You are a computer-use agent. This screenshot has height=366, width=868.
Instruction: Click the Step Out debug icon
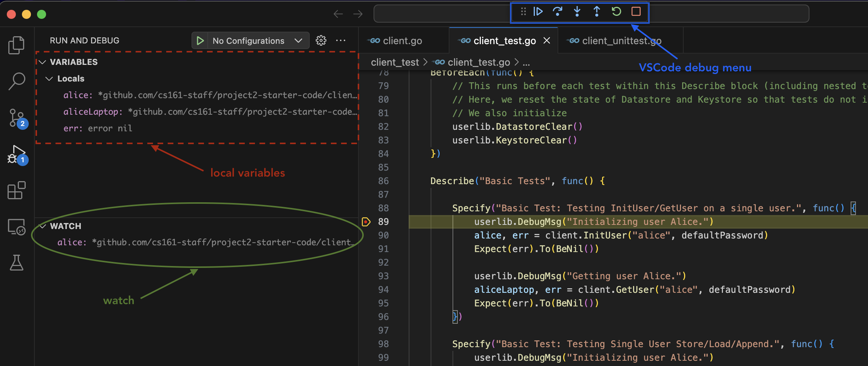[x=596, y=11]
